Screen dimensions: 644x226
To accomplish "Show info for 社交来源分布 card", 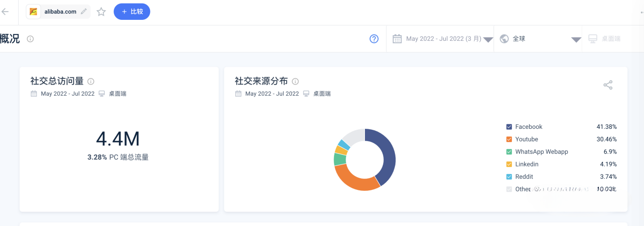I will point(295,81).
